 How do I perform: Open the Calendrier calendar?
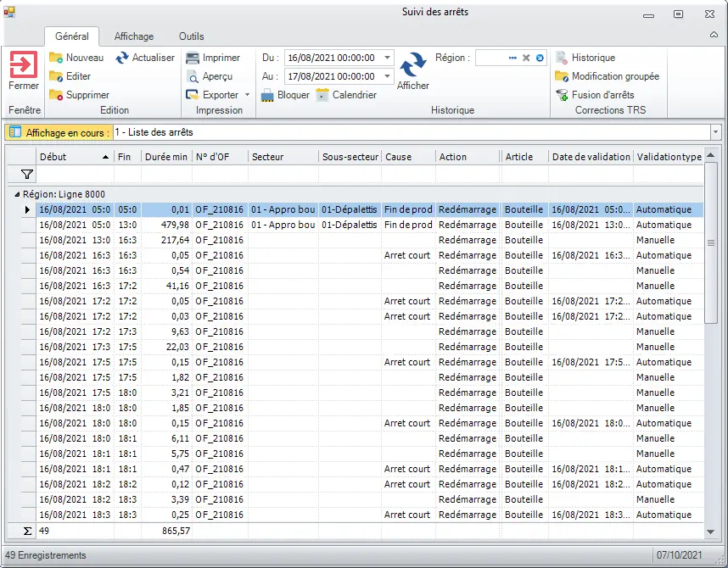(x=346, y=95)
